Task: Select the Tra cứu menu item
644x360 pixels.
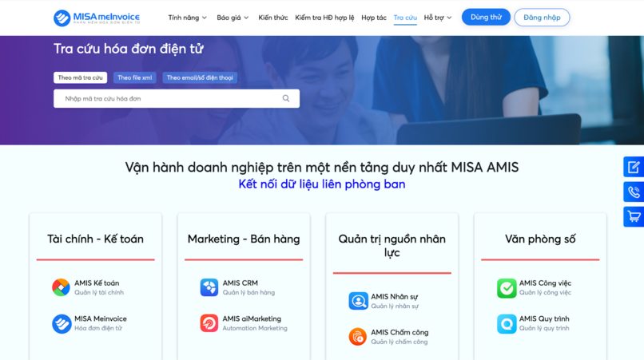Action: (405, 18)
